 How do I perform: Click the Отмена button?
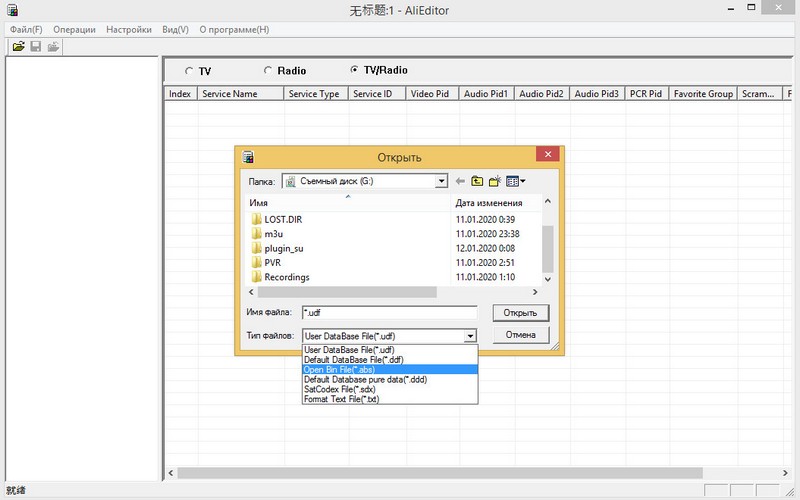[x=520, y=335]
